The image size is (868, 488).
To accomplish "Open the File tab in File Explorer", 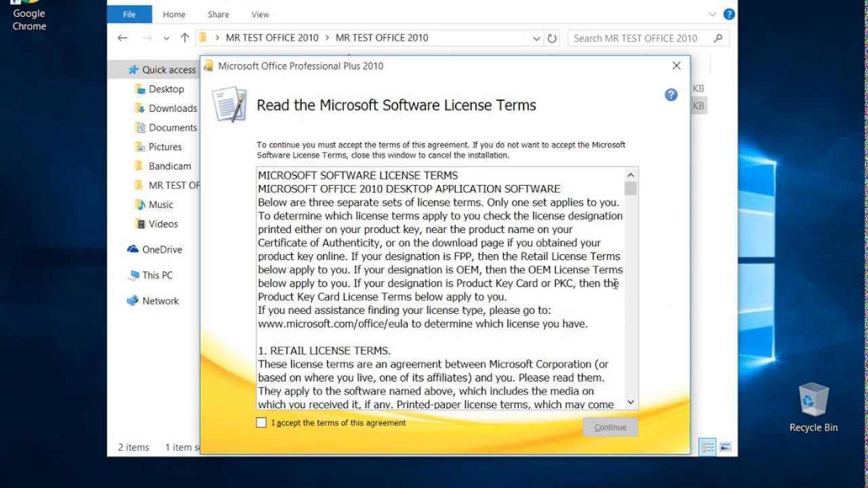I will (130, 14).
